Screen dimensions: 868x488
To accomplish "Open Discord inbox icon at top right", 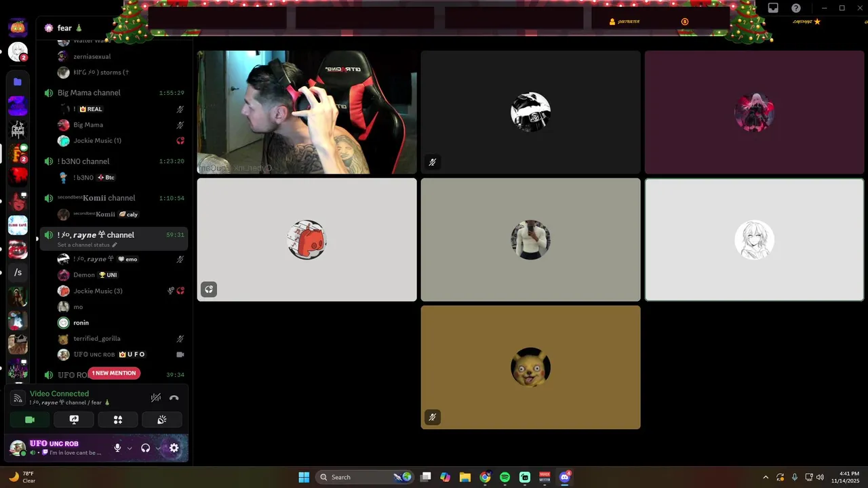I will click(x=773, y=8).
